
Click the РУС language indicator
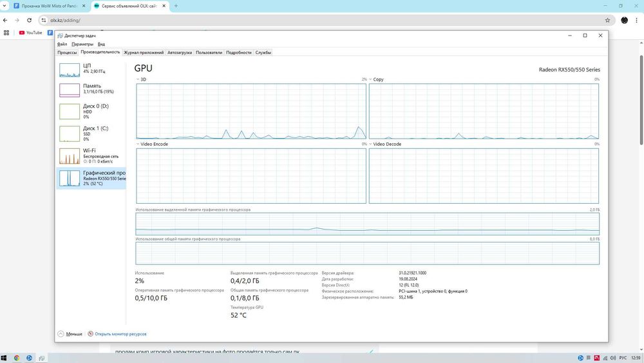pyautogui.click(x=623, y=358)
